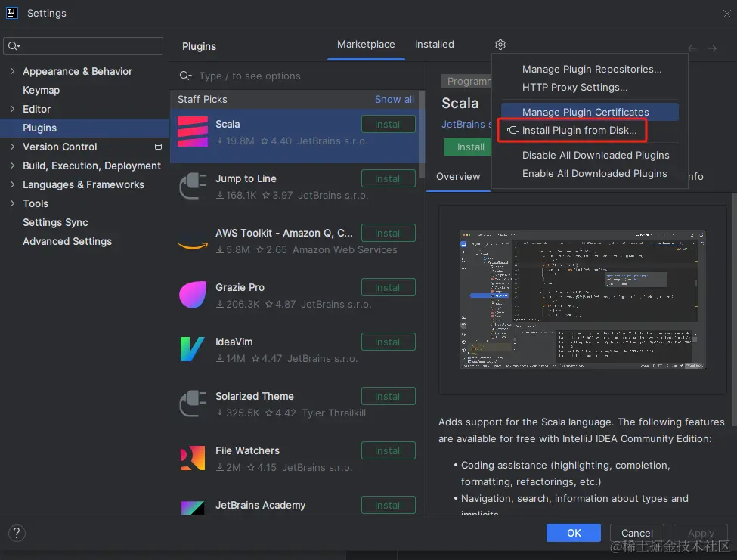Image resolution: width=737 pixels, height=560 pixels.
Task: Open the Overview tab of Scala
Action: [x=458, y=176]
